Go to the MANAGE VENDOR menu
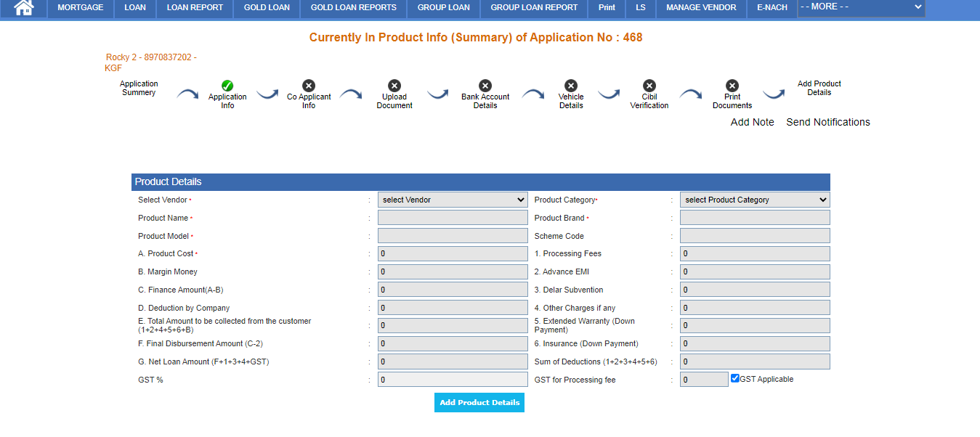The height and width of the screenshot is (437, 980). tap(701, 8)
